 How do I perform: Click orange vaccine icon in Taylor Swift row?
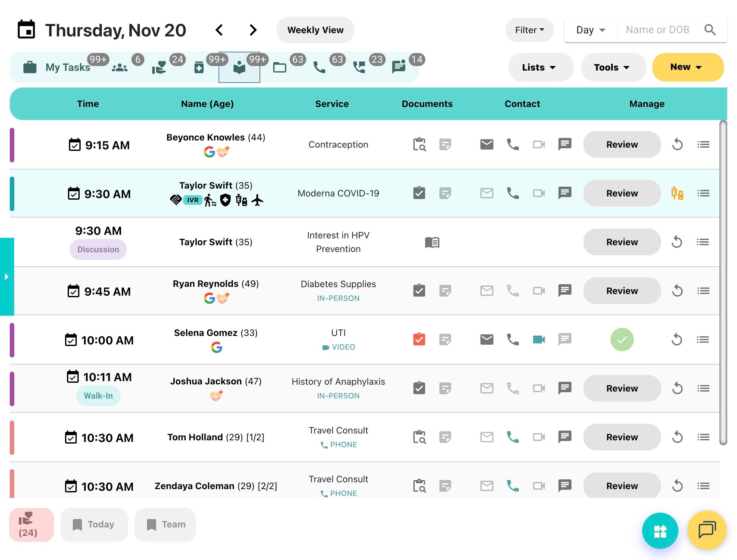[x=677, y=193]
